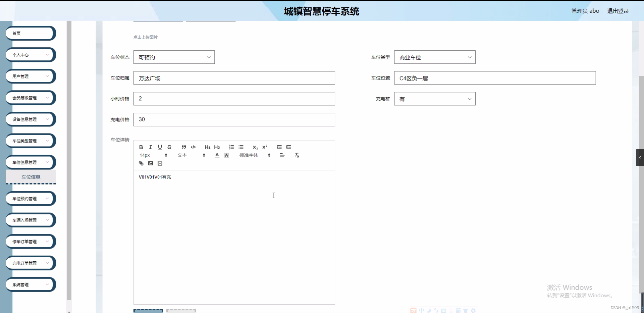The image size is (644, 313).
Task: Click the sidebar vertical scrollbar
Action: 69,160
